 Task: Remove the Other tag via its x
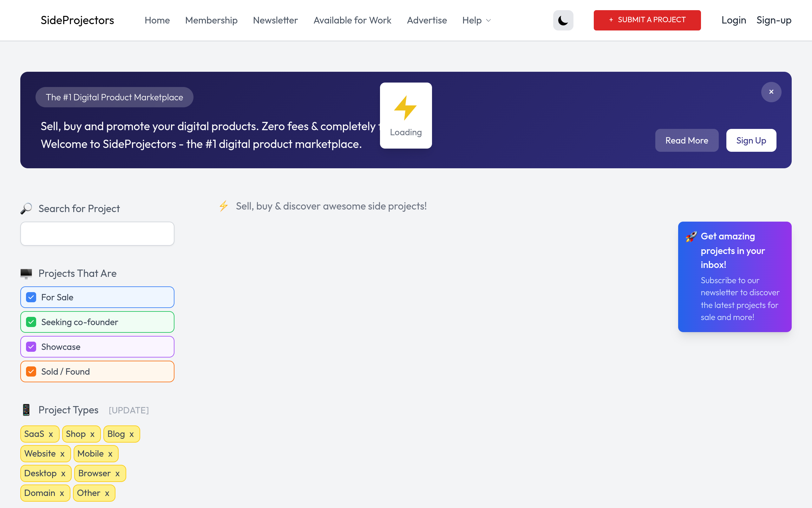107,493
